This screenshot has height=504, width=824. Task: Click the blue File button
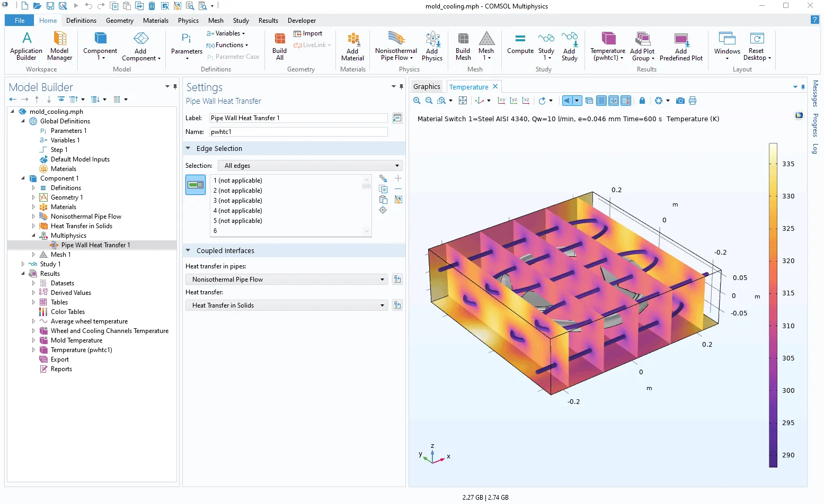pyautogui.click(x=20, y=21)
